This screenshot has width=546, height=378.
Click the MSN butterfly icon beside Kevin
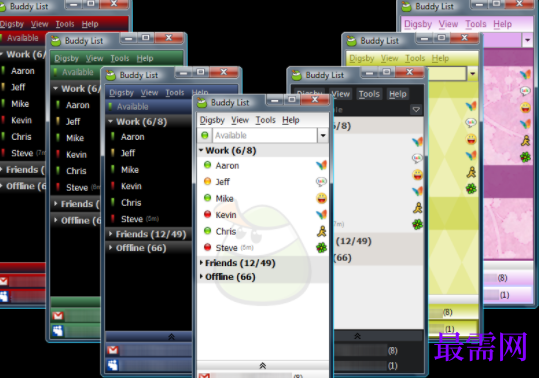pos(321,214)
